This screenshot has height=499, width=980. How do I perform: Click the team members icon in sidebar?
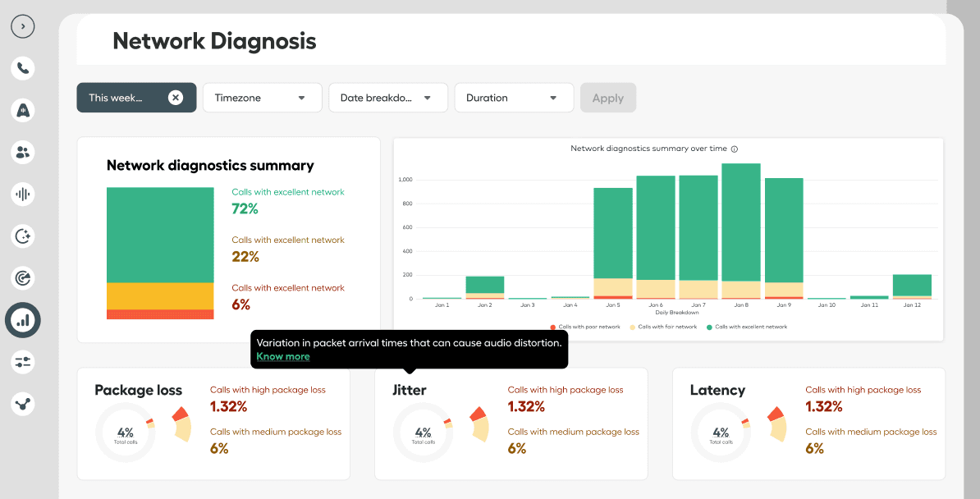click(23, 152)
